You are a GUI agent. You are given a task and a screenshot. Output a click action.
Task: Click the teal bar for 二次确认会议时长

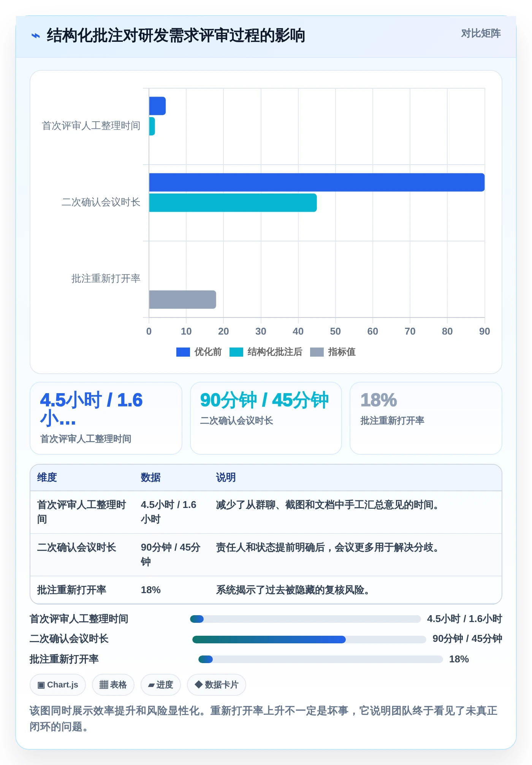click(233, 203)
